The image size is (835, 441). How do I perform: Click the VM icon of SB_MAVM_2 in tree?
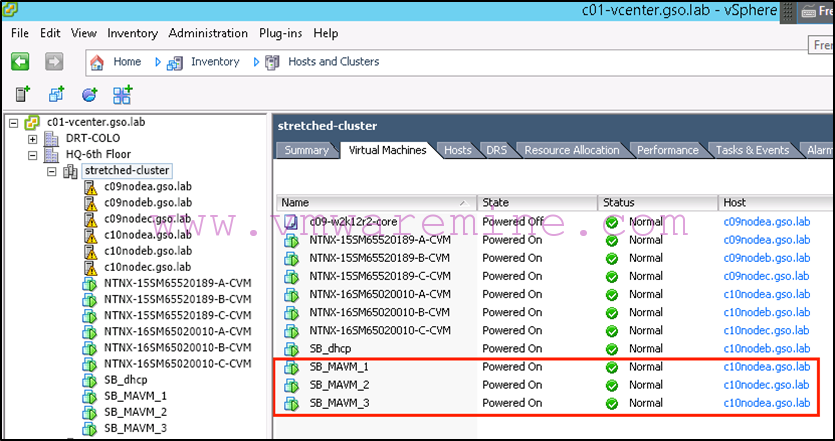click(x=89, y=412)
